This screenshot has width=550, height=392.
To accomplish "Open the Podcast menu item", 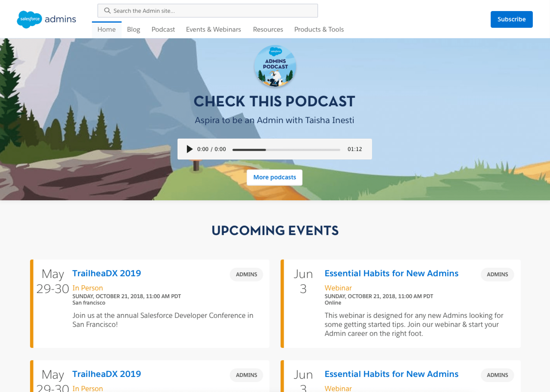I will pos(163,29).
